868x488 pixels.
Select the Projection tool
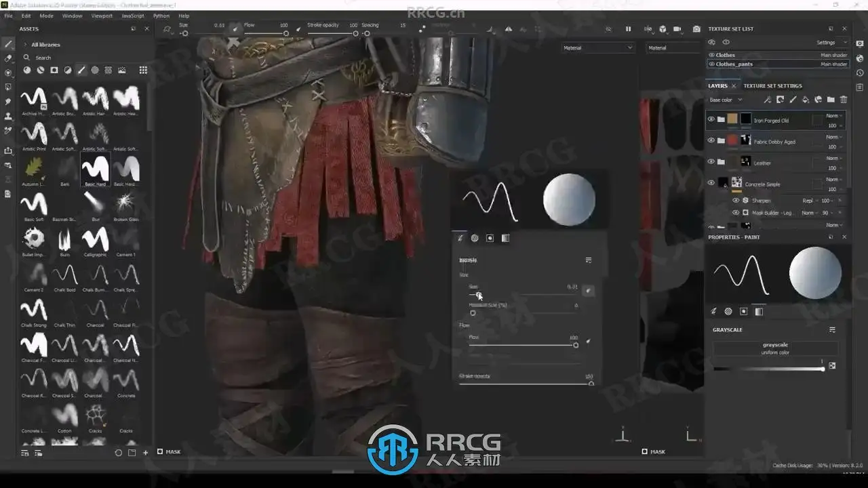tap(9, 73)
